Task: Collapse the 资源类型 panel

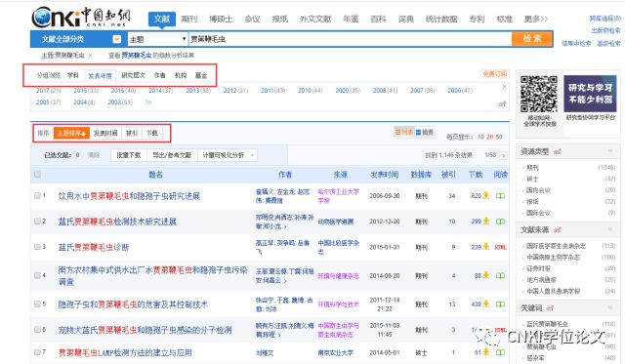Action: click(609, 151)
